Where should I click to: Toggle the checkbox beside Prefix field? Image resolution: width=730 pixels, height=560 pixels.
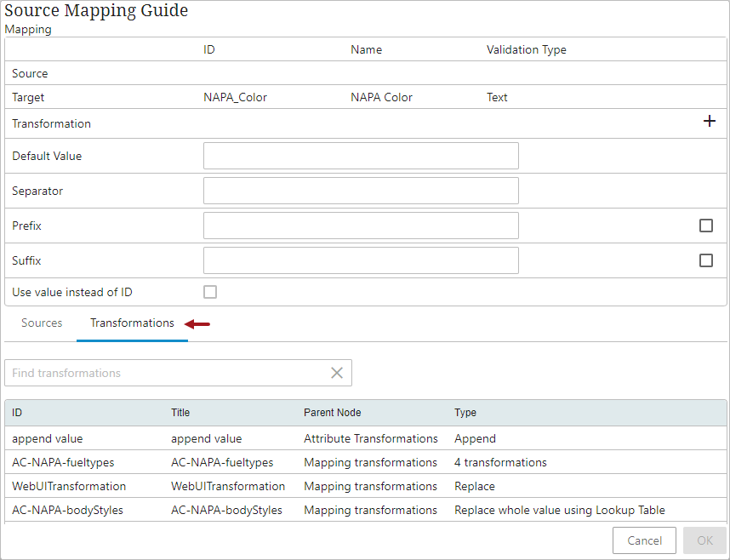click(x=705, y=226)
